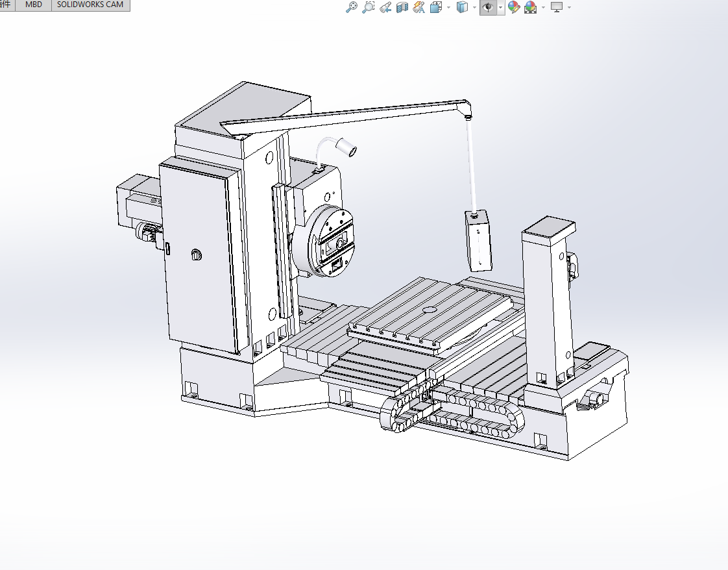
Task: Switch to the MBD tab
Action: (34, 5)
